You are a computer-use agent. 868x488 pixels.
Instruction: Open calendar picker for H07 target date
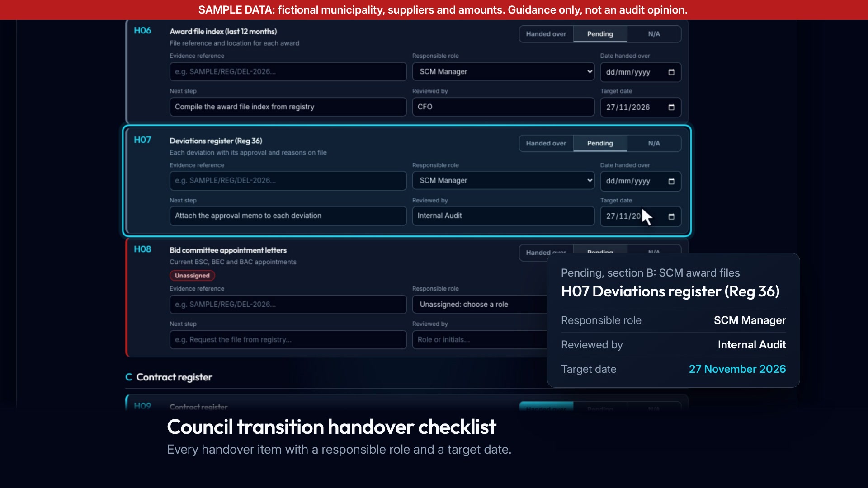click(671, 217)
